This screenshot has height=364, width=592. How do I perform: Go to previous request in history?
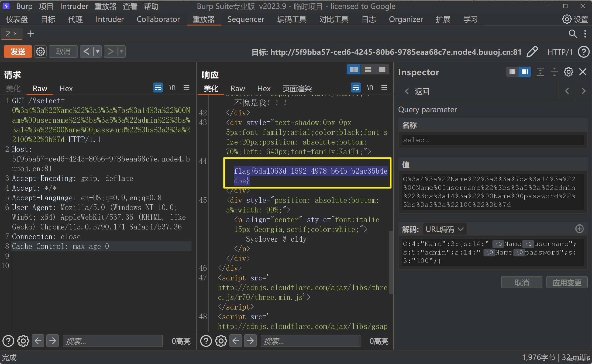click(86, 51)
